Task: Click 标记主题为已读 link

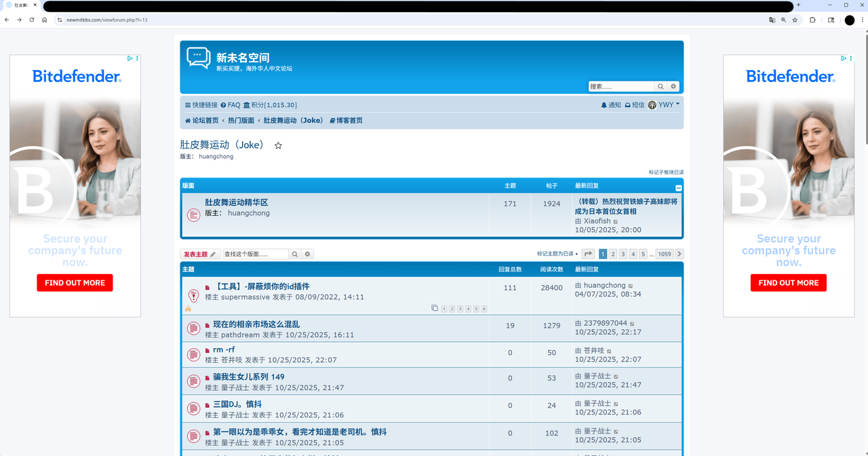Action: [x=555, y=254]
